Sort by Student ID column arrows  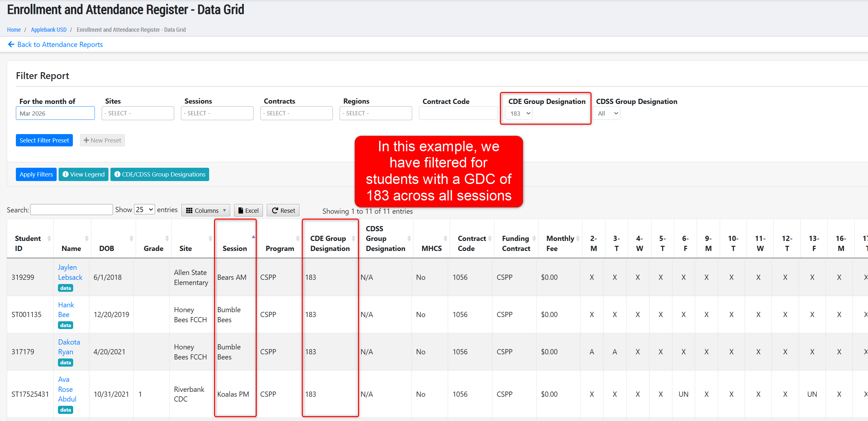coord(49,238)
